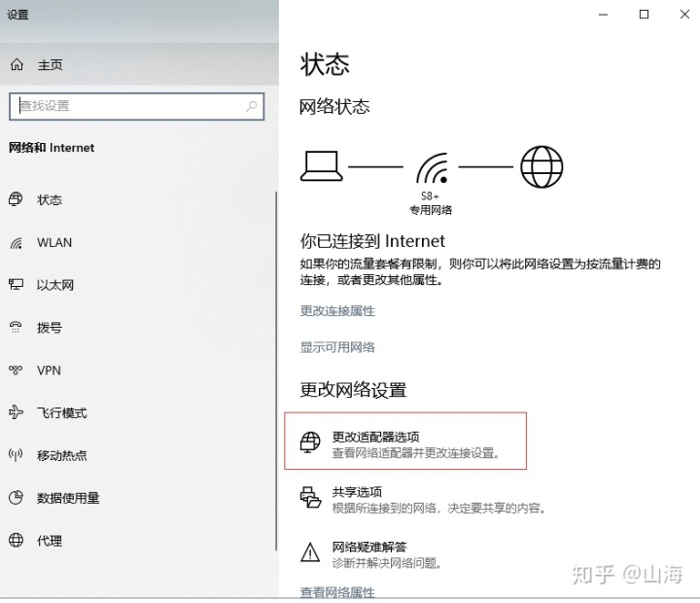Open 更改适配器选项
The image size is (700, 603).
405,441
